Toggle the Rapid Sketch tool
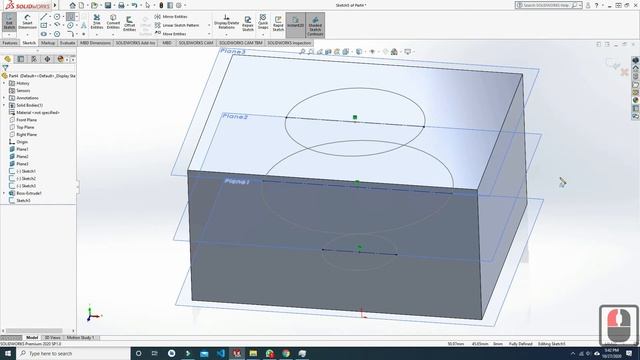Image resolution: width=640 pixels, height=360 pixels. point(278,23)
